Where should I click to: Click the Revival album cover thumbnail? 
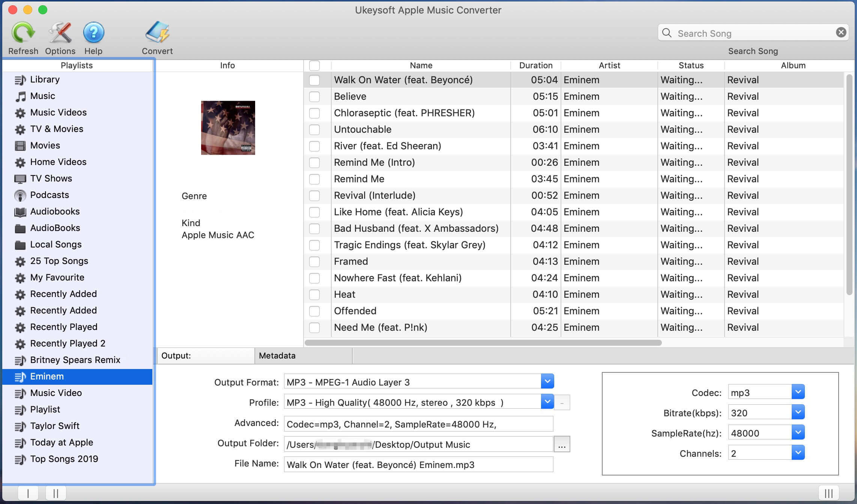228,127
